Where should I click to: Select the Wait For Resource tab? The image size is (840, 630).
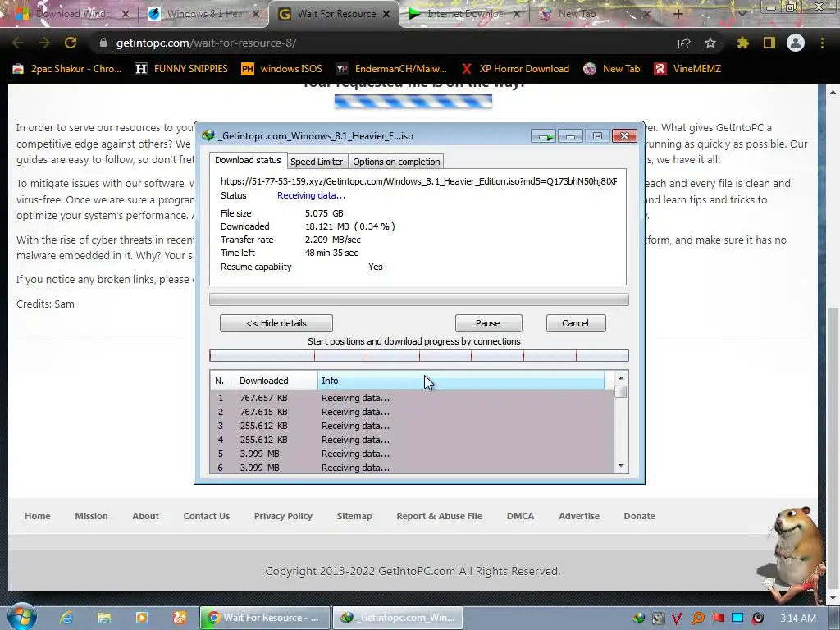[x=336, y=14]
